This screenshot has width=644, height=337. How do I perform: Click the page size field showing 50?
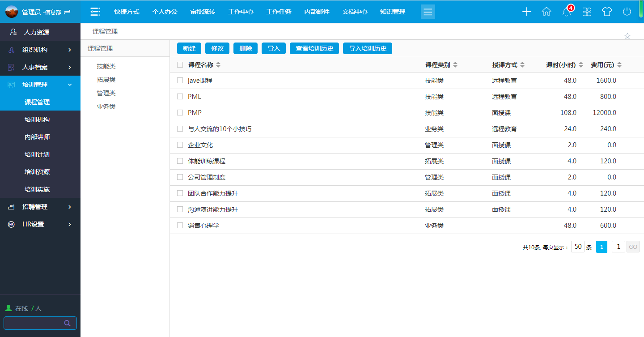(578, 247)
